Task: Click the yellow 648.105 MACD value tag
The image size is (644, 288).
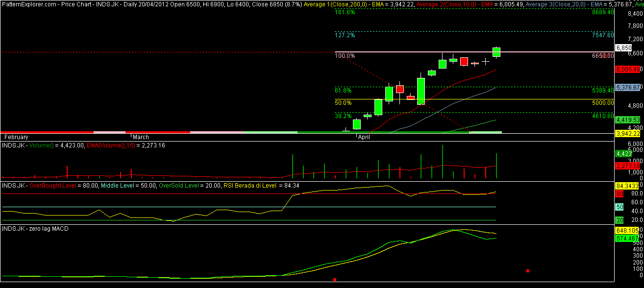Action: coord(628,230)
